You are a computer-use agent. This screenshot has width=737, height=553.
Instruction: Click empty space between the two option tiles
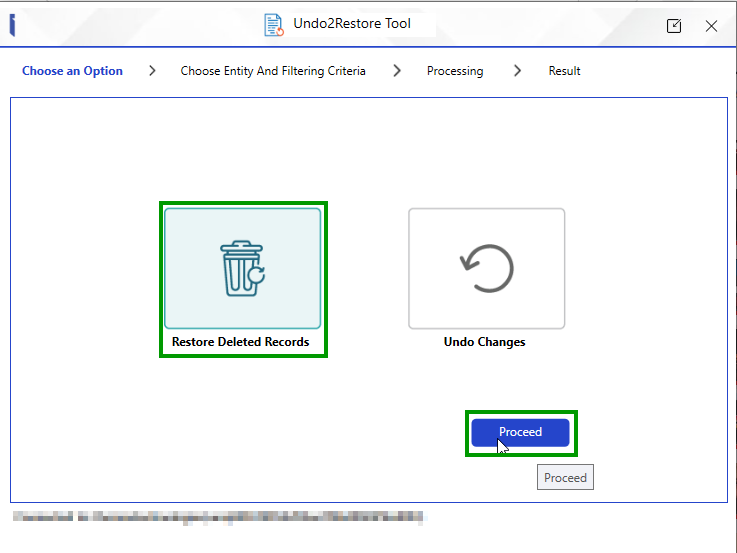[365, 268]
